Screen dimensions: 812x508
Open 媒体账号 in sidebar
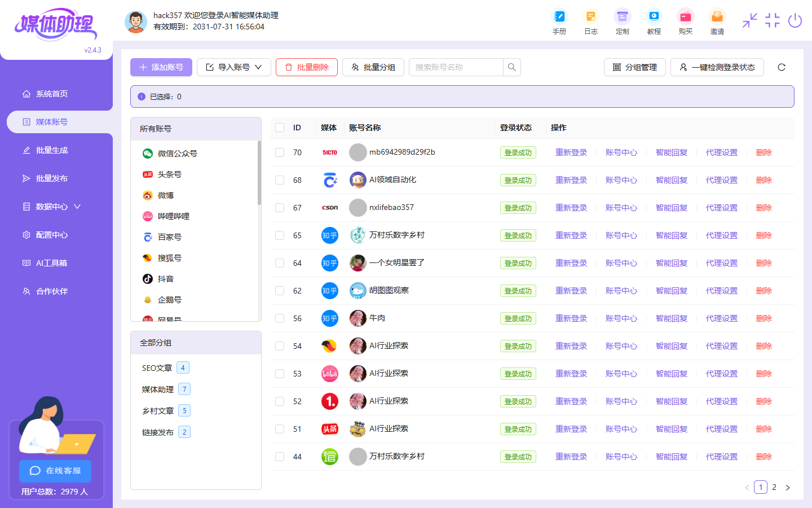(60, 122)
